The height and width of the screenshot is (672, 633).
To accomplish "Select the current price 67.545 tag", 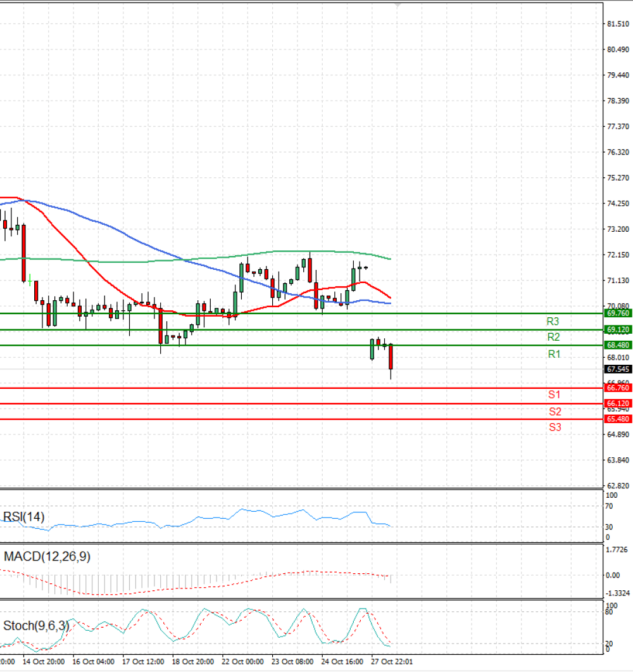I will (618, 369).
